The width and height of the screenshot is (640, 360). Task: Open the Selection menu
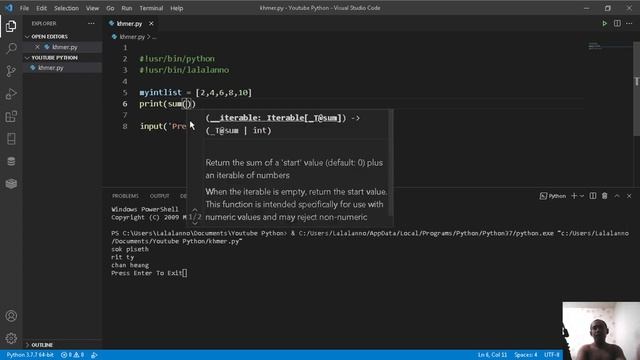[x=66, y=8]
